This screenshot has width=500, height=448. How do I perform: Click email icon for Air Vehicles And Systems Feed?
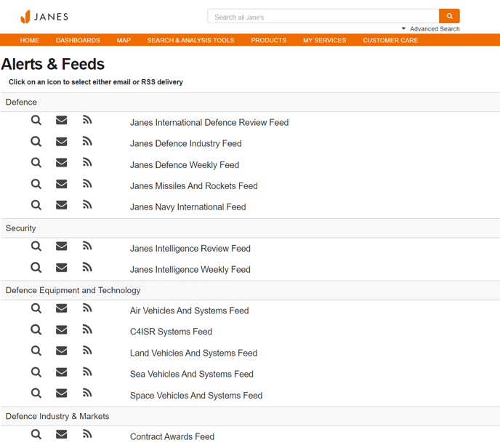click(62, 308)
